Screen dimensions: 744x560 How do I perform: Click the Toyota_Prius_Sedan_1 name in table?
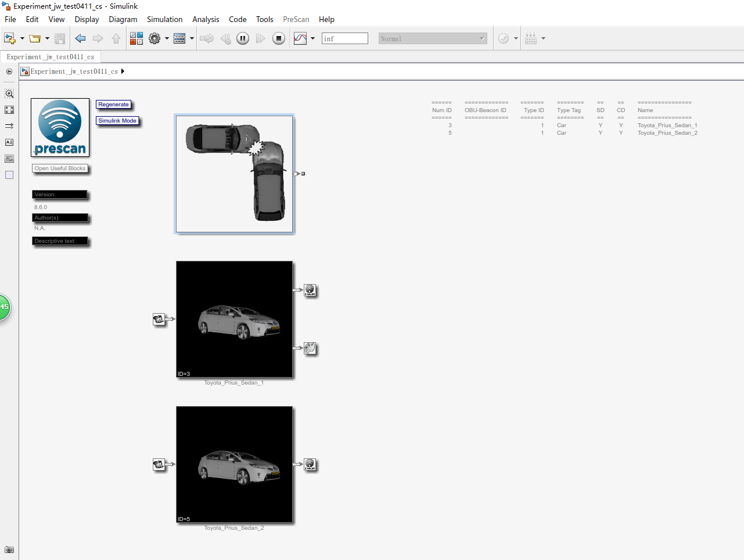(x=667, y=125)
